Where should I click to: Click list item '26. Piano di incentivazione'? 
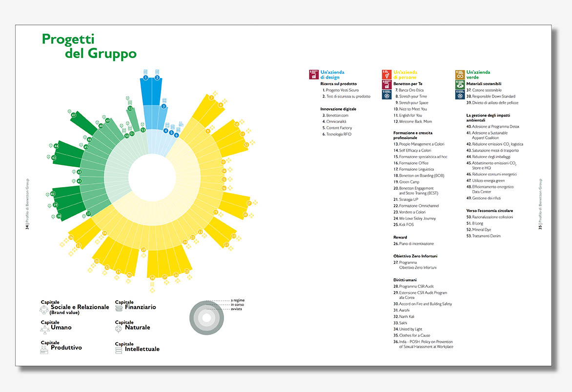pyautogui.click(x=414, y=243)
